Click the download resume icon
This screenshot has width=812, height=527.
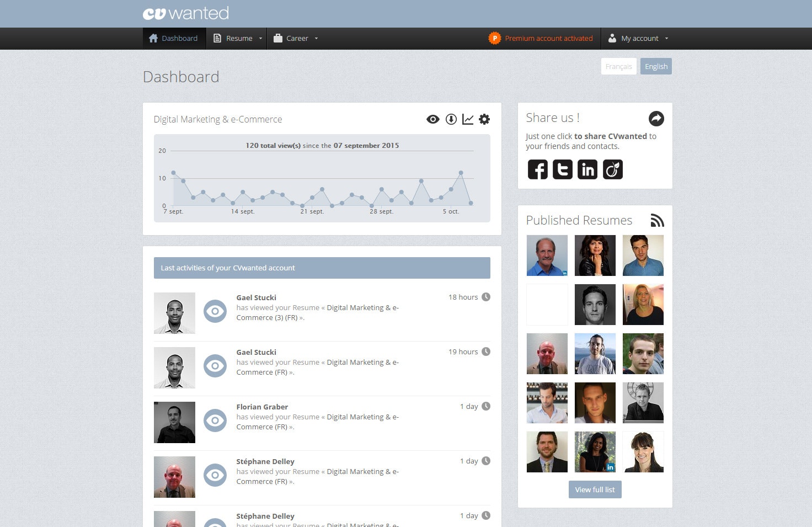click(451, 119)
